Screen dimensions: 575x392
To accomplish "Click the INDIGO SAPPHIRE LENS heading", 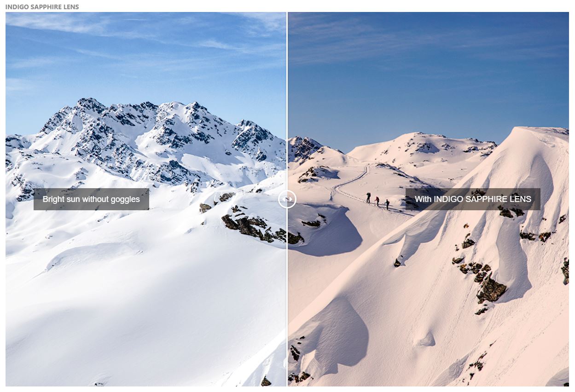I will tap(42, 7).
